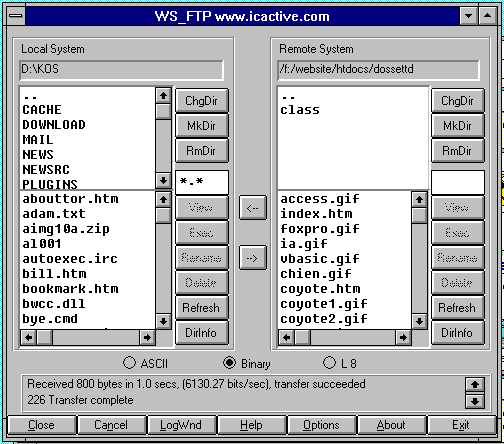Click remote MkDir button
Screen dimensions: 504x444
pos(458,126)
